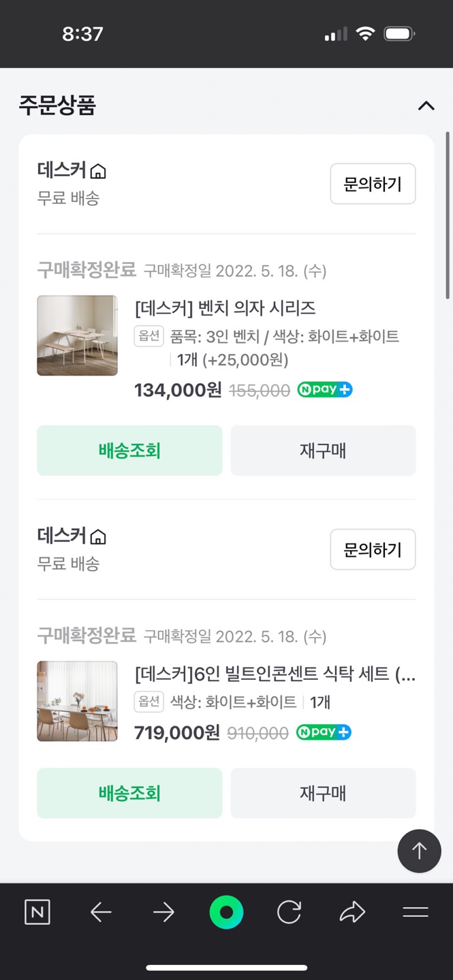Image resolution: width=453 pixels, height=980 pixels.
Task: Open the dining table set thumbnail
Action: [x=77, y=701]
